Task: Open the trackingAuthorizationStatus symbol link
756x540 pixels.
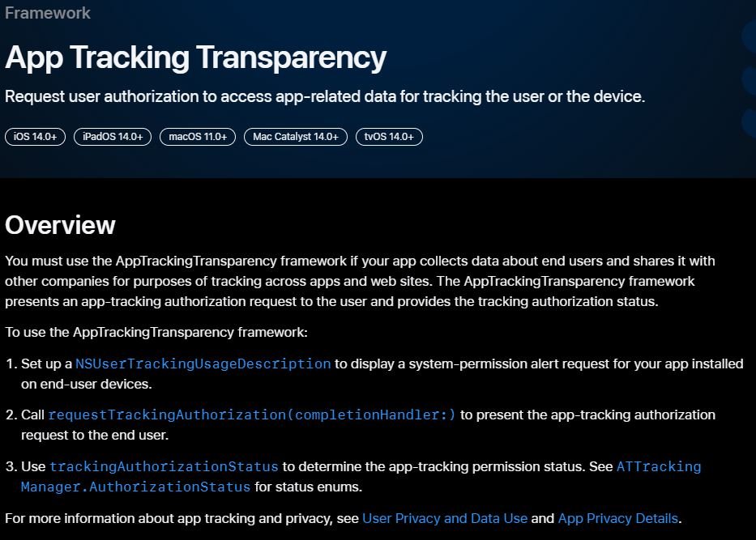Action: [x=164, y=467]
